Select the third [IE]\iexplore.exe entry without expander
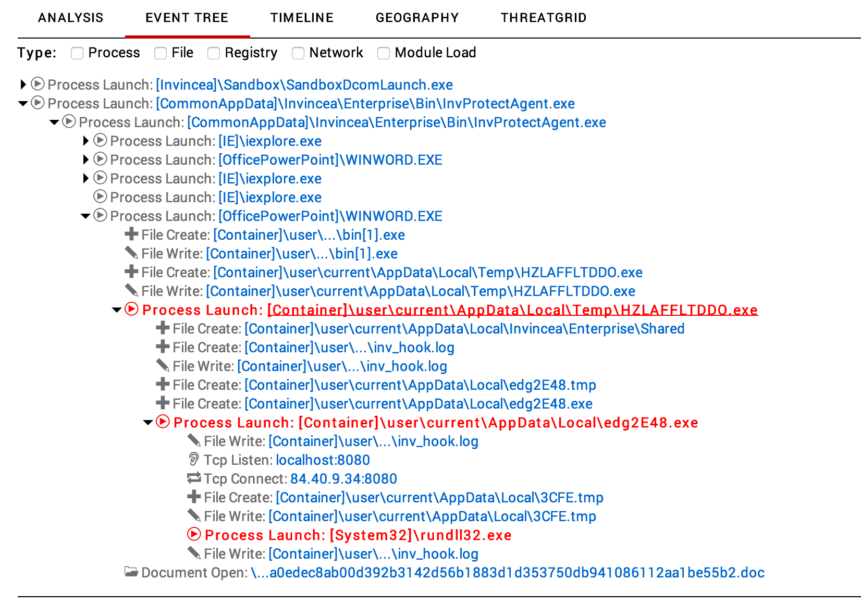Screen dimensions: 861x616 tap(270, 198)
